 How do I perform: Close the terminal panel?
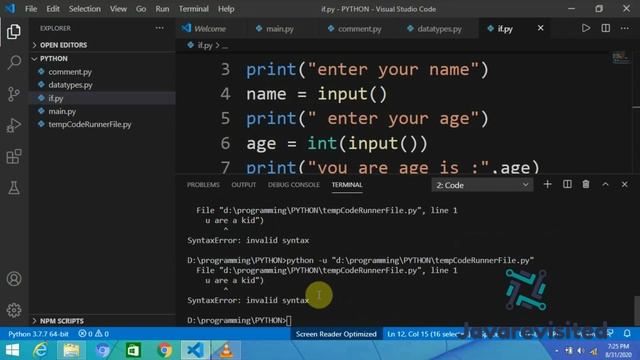click(x=624, y=184)
